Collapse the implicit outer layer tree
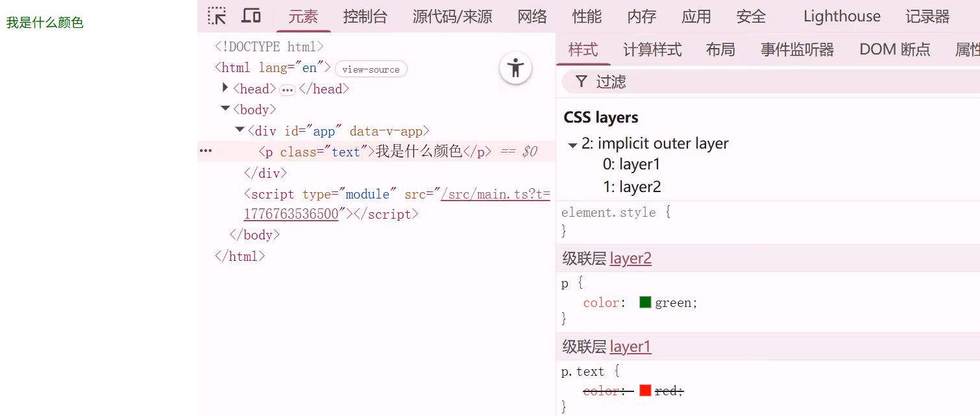This screenshot has height=416, width=980. point(572,145)
